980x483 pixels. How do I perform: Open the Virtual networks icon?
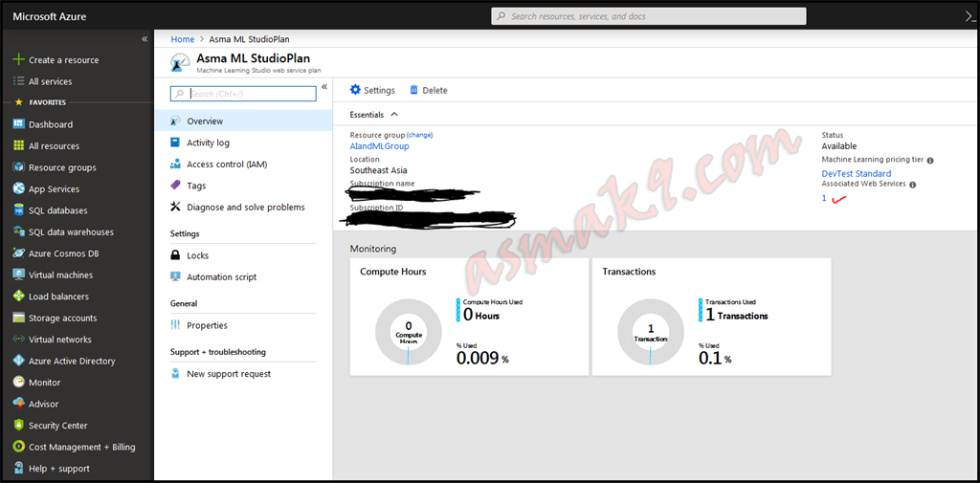click(18, 340)
